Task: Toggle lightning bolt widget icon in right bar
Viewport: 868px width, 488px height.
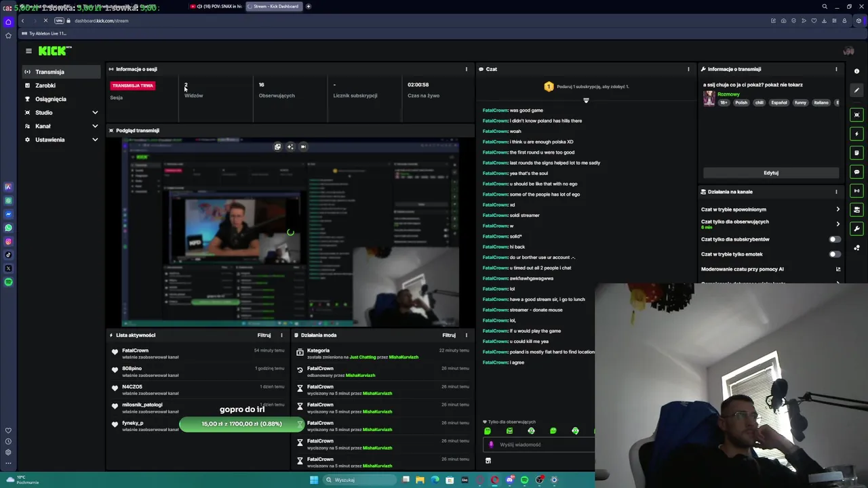Action: pyautogui.click(x=856, y=134)
